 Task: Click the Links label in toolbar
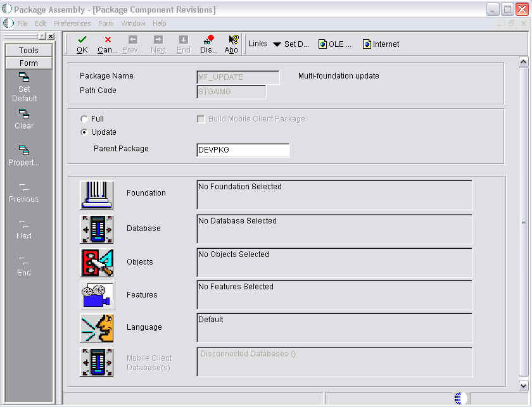(258, 44)
